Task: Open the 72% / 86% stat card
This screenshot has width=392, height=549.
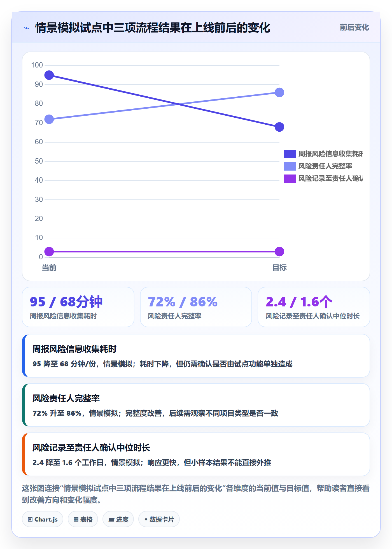Action: tap(196, 307)
